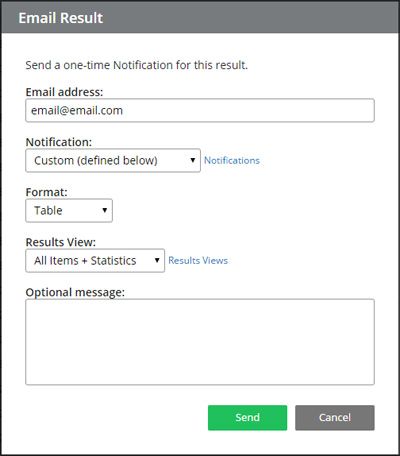Follow the Results Views link
The image size is (400, 456).
[x=198, y=260]
